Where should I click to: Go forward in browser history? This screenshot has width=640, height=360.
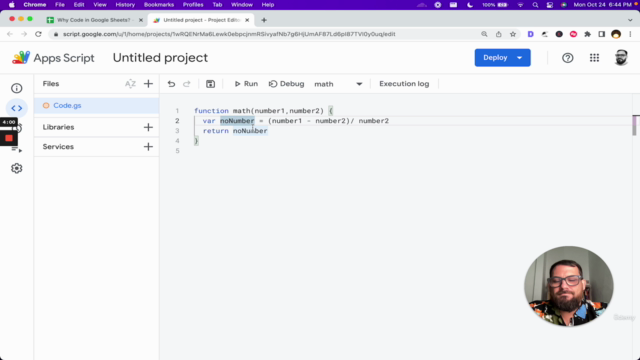click(24, 34)
